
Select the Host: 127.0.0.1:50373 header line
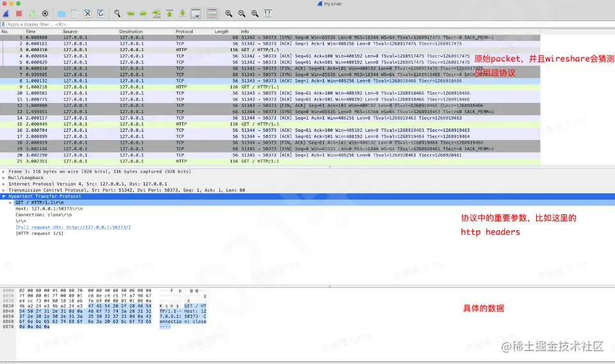(x=49, y=209)
